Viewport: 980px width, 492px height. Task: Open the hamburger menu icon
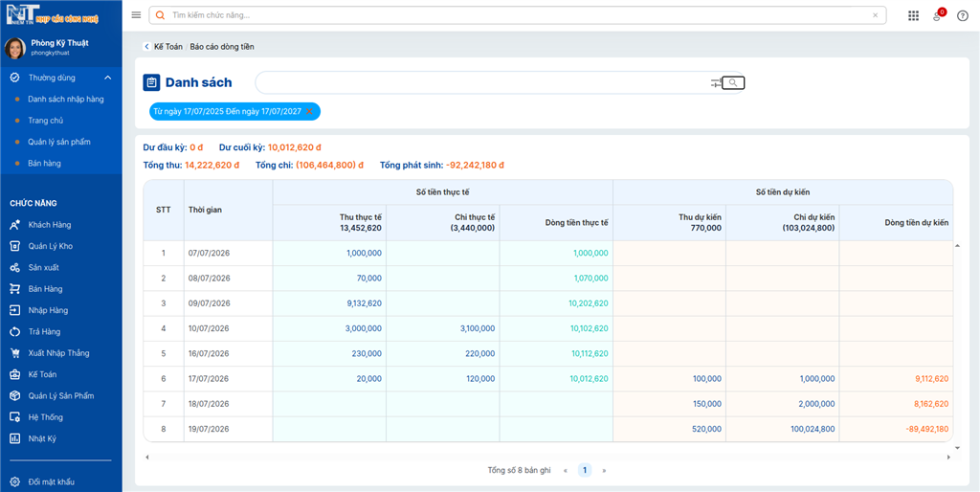click(136, 15)
